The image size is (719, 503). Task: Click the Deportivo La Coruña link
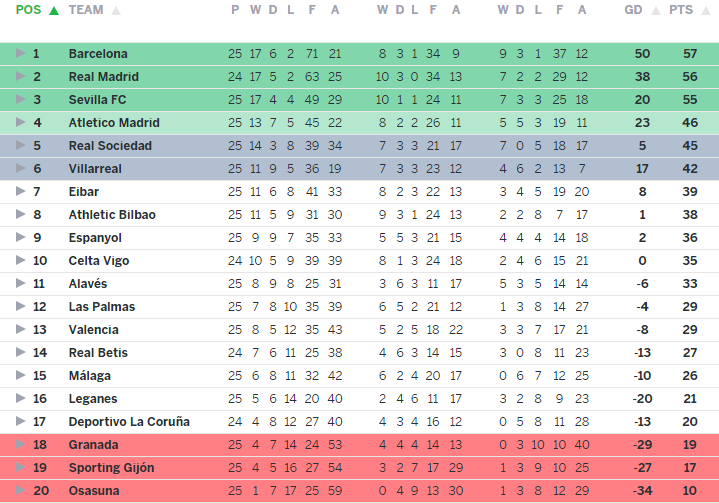click(129, 422)
